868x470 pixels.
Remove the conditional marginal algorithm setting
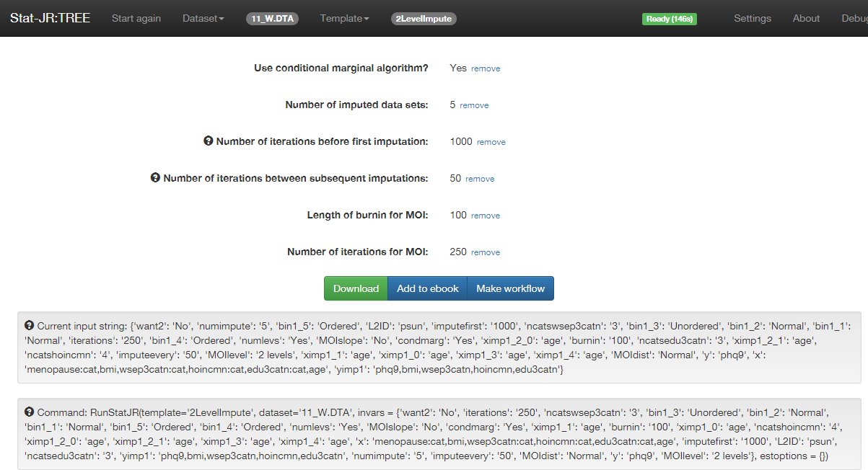point(486,68)
